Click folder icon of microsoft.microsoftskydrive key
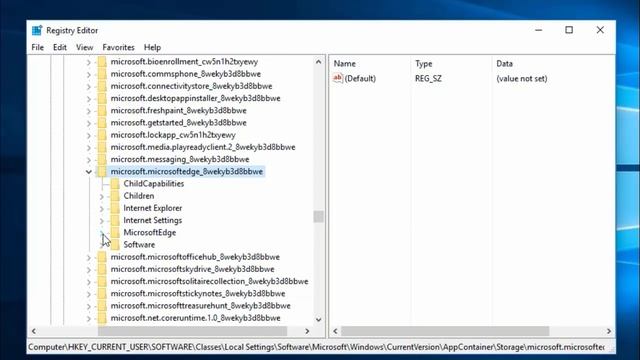This screenshot has width=640, height=360. point(102,269)
